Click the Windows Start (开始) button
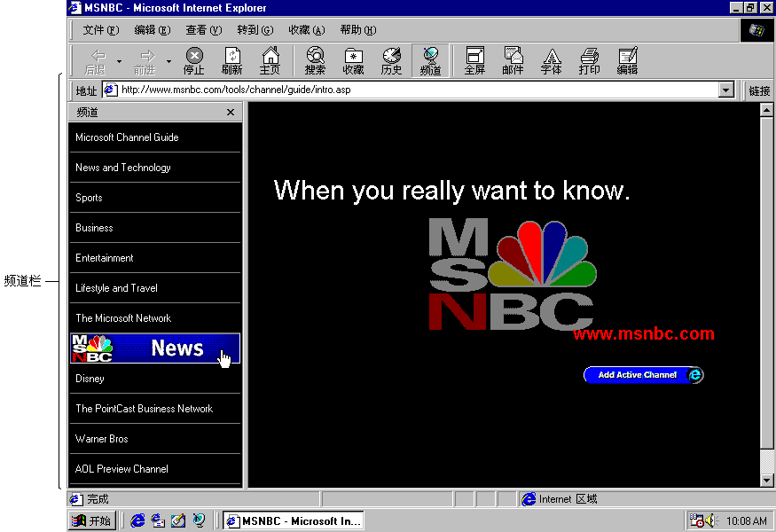The image size is (776, 532). tap(92, 520)
